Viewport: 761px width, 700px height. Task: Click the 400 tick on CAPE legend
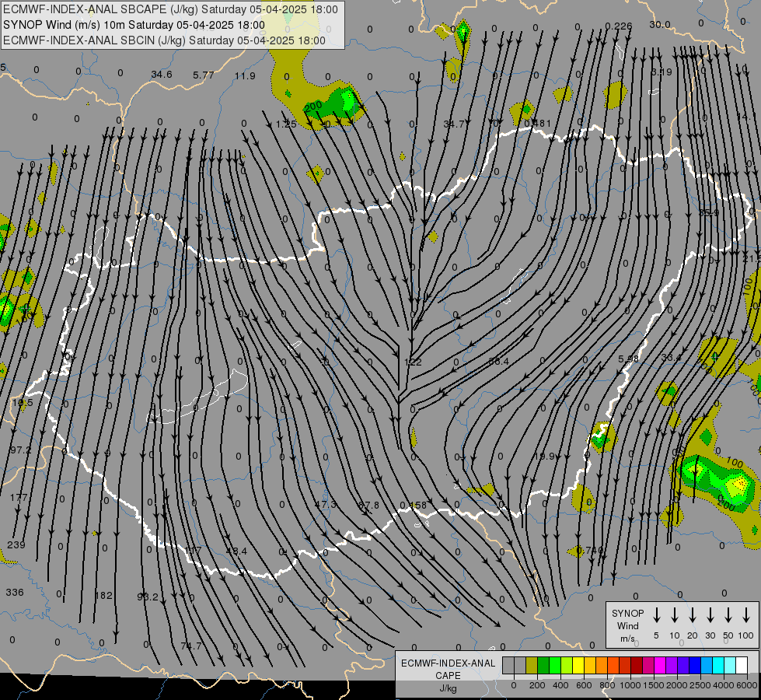560,685
